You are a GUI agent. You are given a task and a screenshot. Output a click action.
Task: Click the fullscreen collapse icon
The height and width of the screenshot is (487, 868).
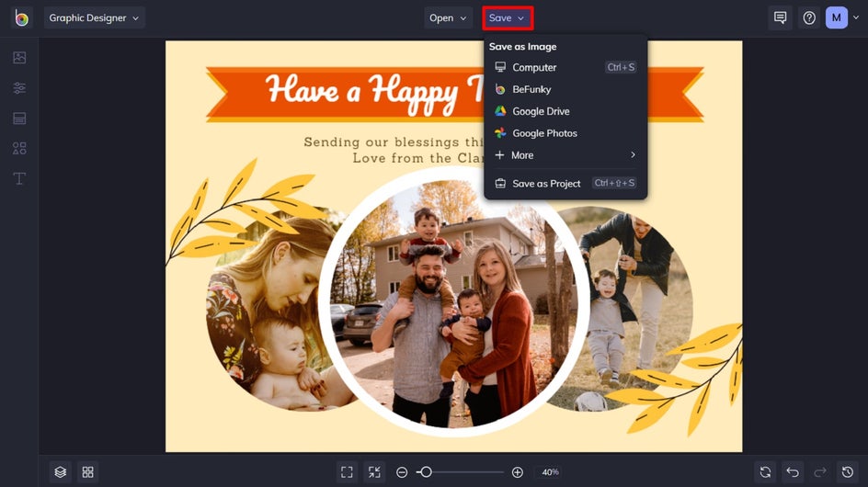coord(375,472)
